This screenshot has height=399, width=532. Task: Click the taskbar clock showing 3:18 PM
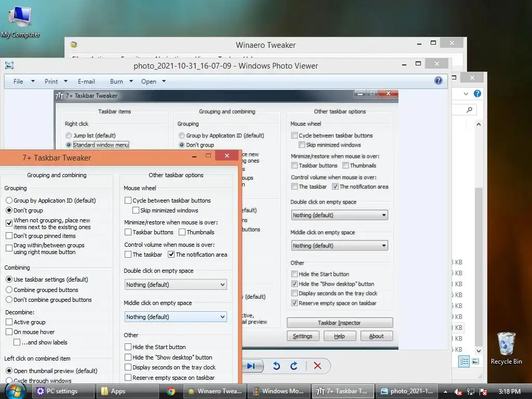pos(510,392)
